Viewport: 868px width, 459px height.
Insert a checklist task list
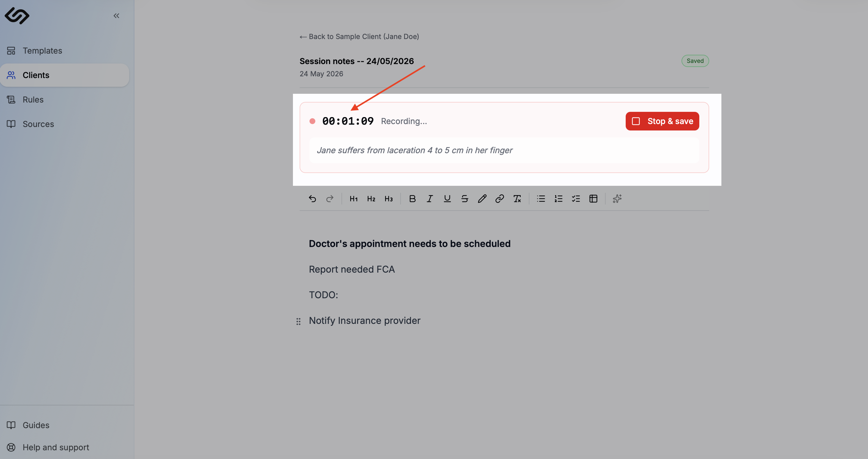coord(576,199)
